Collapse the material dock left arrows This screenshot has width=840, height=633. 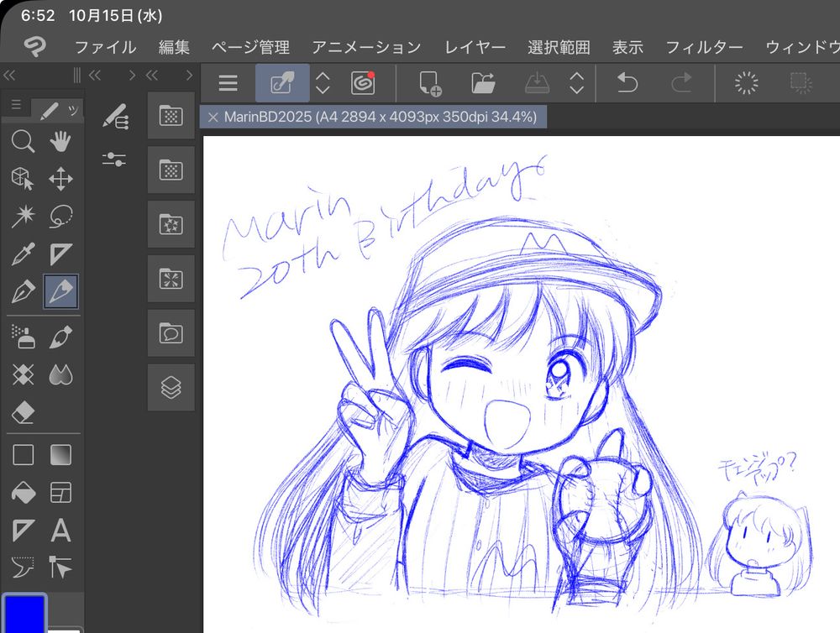point(151,76)
